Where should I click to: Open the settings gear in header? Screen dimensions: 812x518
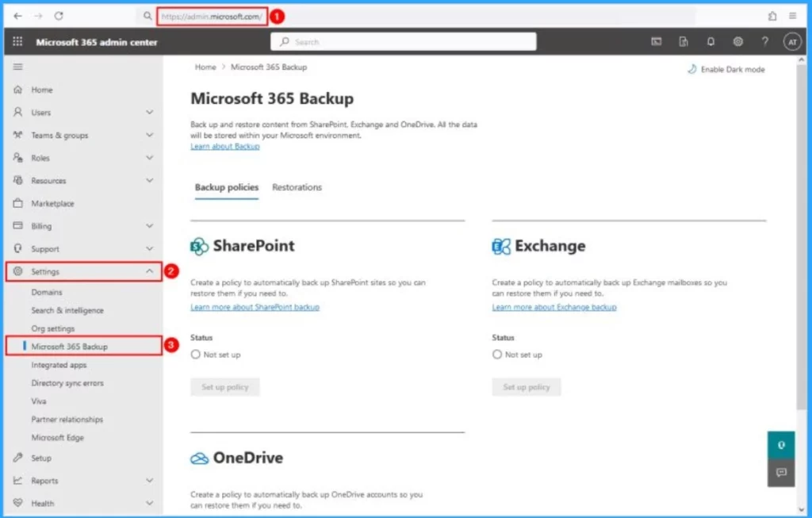coord(738,41)
